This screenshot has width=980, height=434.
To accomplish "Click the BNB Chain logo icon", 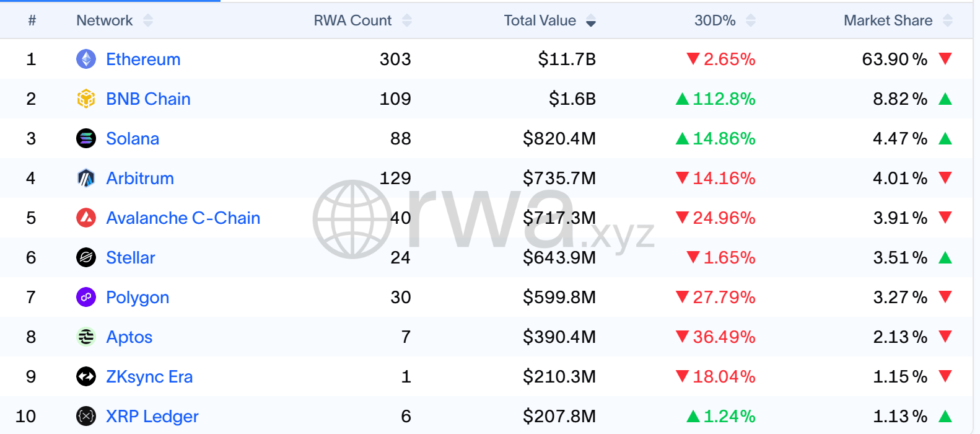I will point(86,99).
